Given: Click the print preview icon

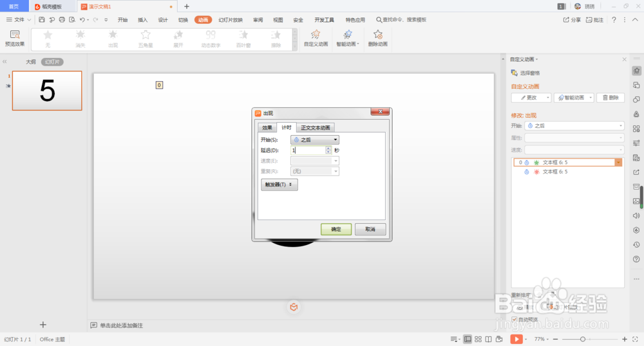Looking at the screenshot, I should tap(72, 20).
